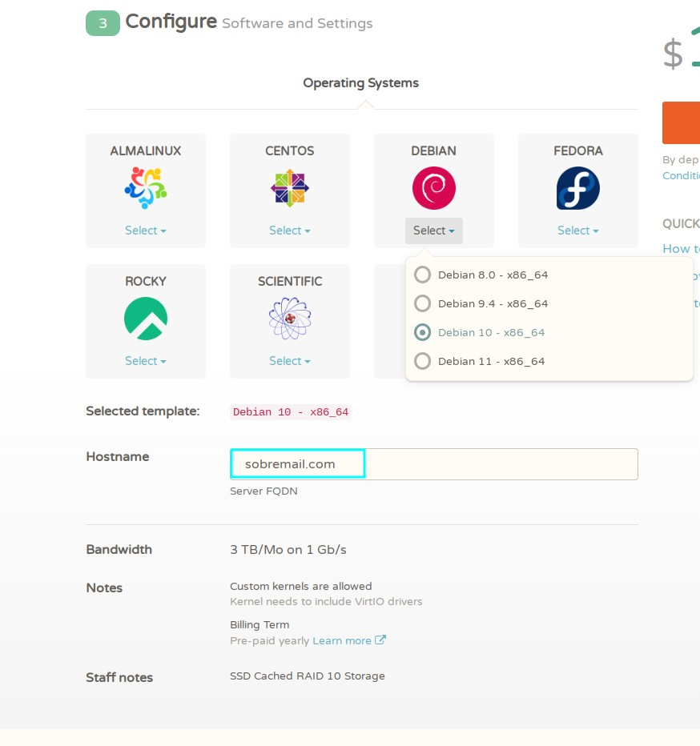Click the FEDORA card title
The height and width of the screenshot is (746, 700).
click(x=578, y=150)
